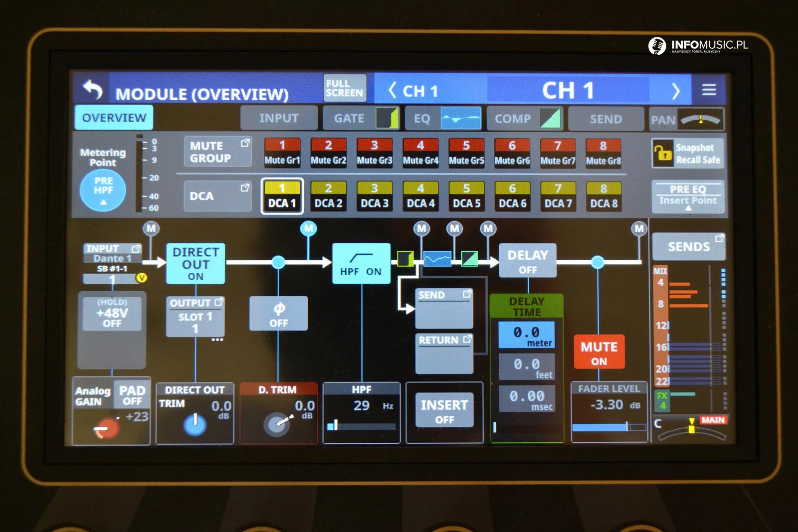Toggle Mute Gr8 button
This screenshot has width=798, height=532.
tap(603, 153)
